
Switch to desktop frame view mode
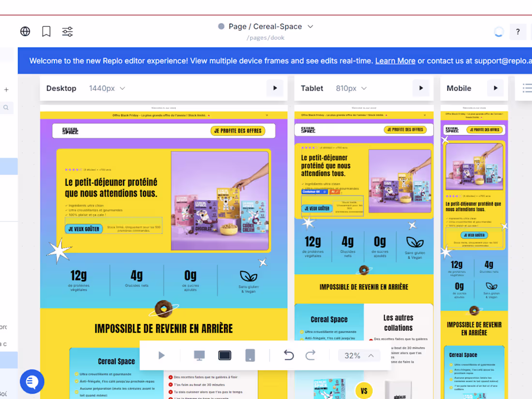click(x=199, y=355)
